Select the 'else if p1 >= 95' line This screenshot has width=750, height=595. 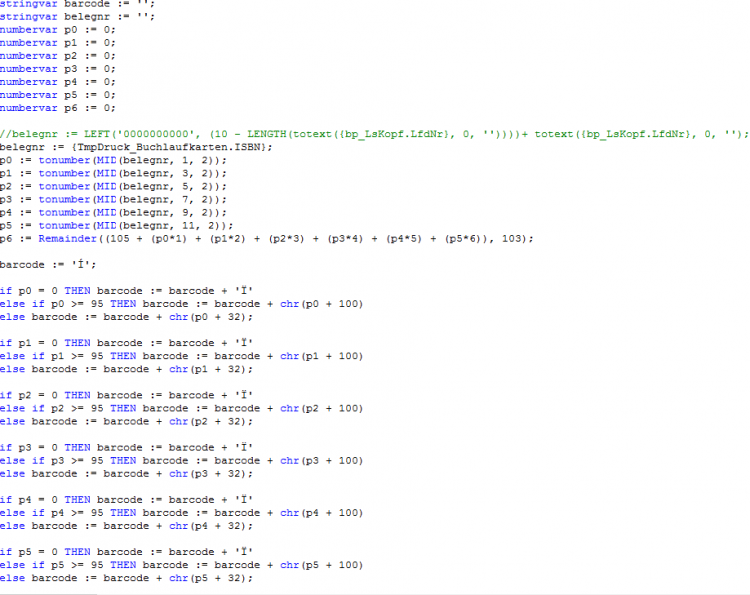pos(182,356)
